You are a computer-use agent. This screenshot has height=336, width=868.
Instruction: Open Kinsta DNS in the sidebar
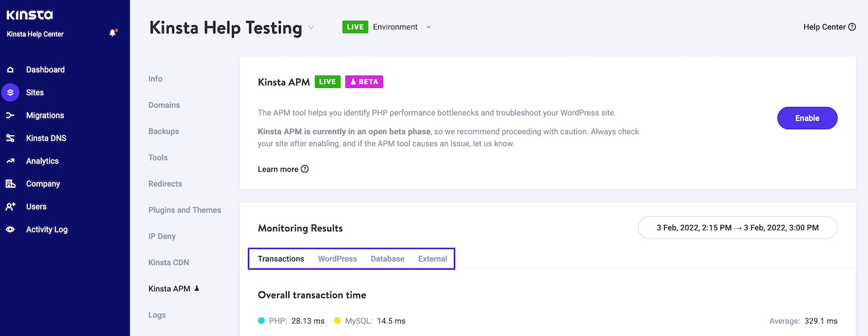click(x=46, y=138)
